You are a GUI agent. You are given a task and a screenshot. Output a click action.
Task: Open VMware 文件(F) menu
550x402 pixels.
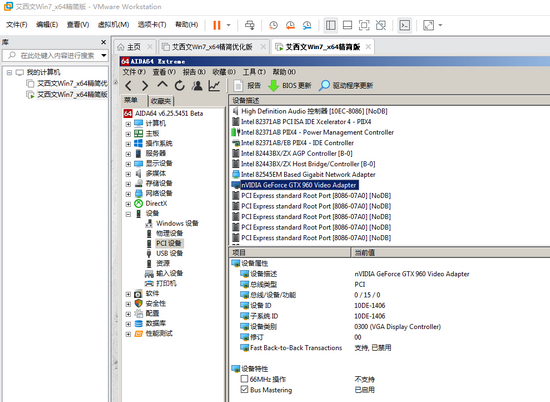pos(16,25)
